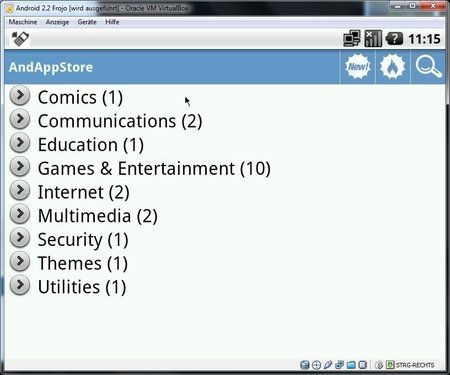The image size is (450, 375).
Task: Expand the Multimedia category arrow
Action: pos(20,214)
